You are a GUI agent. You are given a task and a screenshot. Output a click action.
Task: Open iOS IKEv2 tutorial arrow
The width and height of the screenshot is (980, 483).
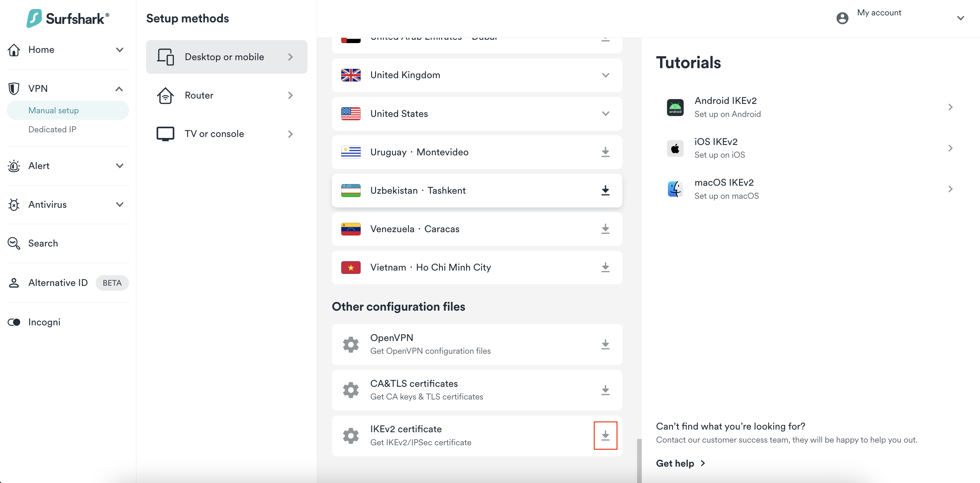[x=950, y=148]
